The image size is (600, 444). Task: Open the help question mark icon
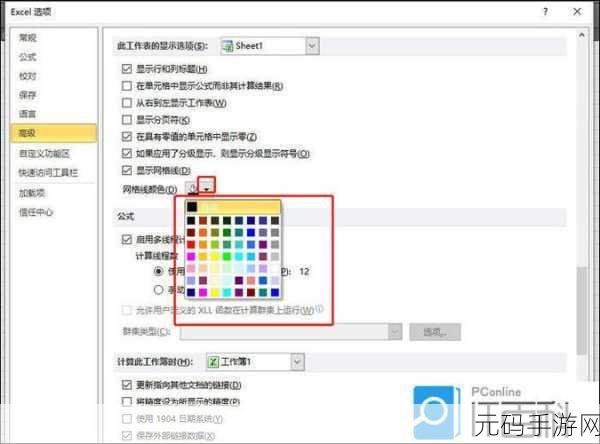[545, 12]
